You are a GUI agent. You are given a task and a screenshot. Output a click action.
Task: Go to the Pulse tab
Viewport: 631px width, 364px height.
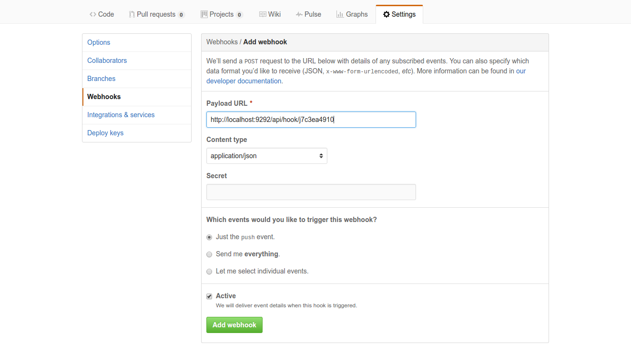308,14
